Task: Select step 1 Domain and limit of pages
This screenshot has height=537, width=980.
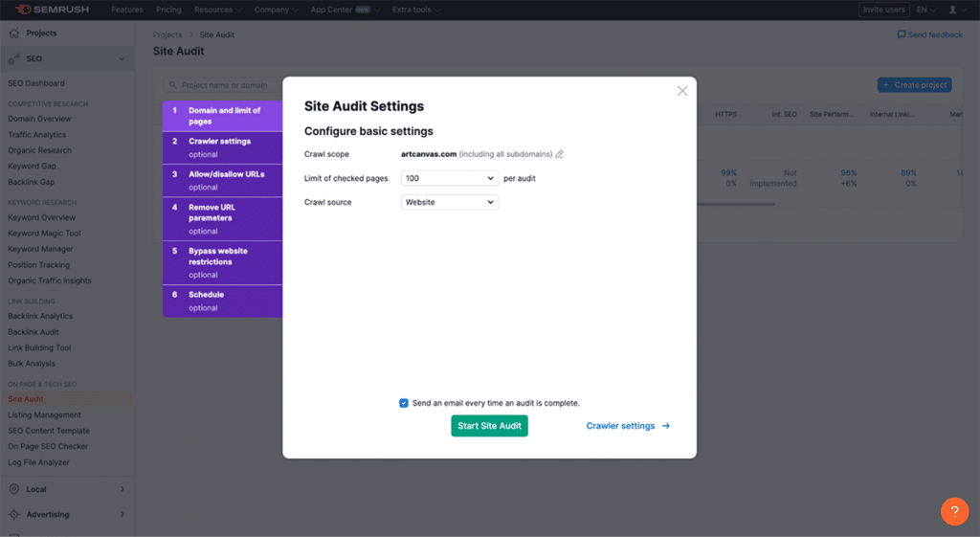Action: pos(222,116)
